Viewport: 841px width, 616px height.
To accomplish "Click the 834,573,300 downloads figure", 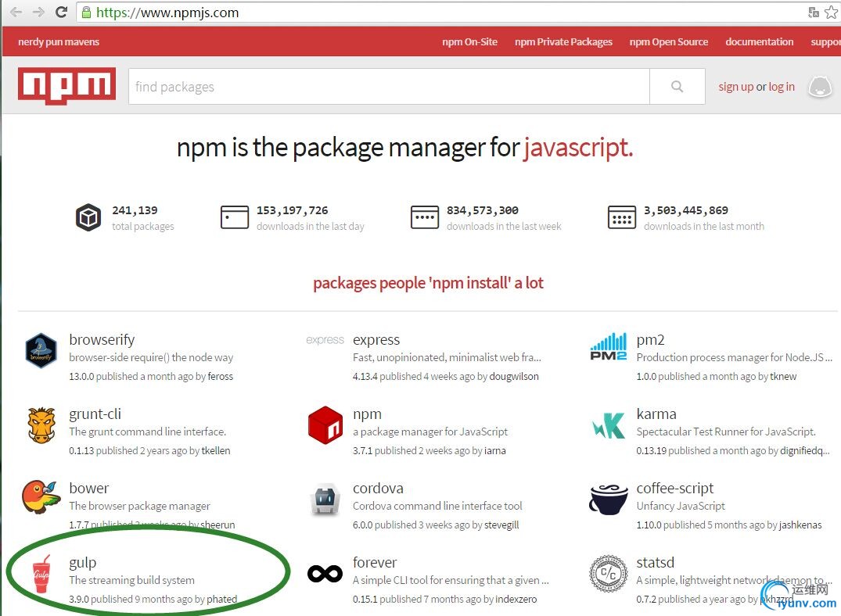I will click(x=483, y=210).
